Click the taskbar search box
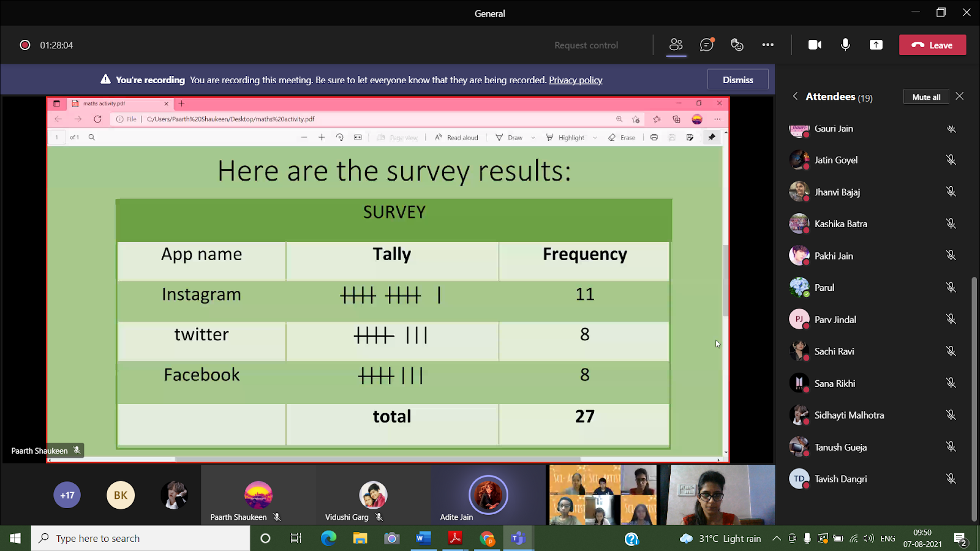 (140, 538)
